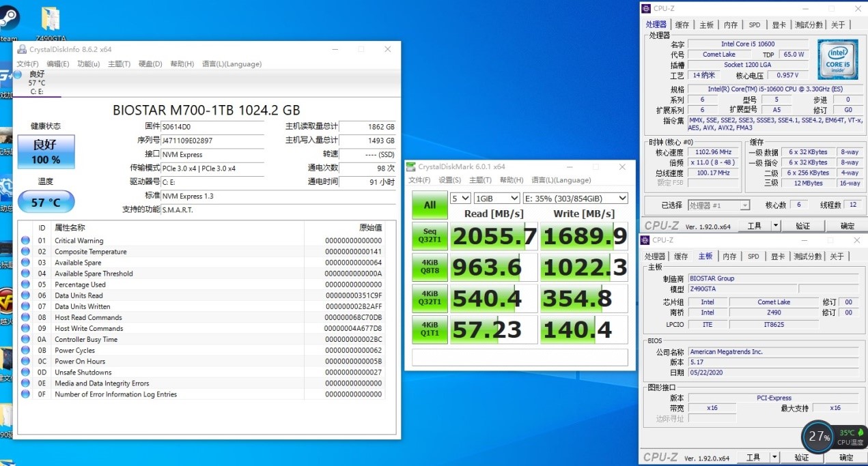Click the status orb beside Data Units Written
This screenshot has height=466, width=868.
[26, 306]
